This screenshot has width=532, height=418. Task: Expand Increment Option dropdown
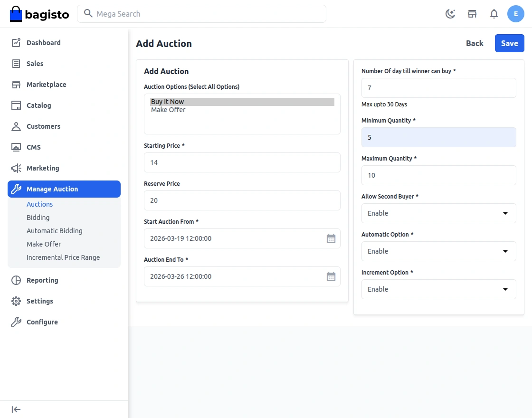pos(438,289)
